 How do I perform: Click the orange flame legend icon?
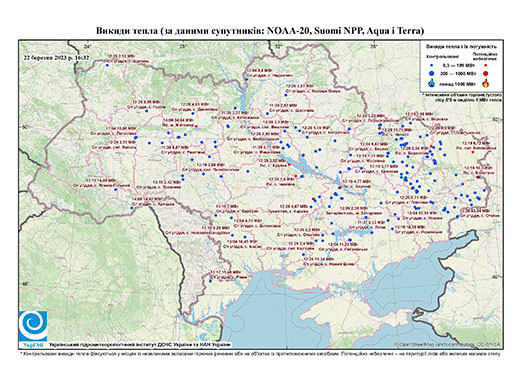[486, 83]
